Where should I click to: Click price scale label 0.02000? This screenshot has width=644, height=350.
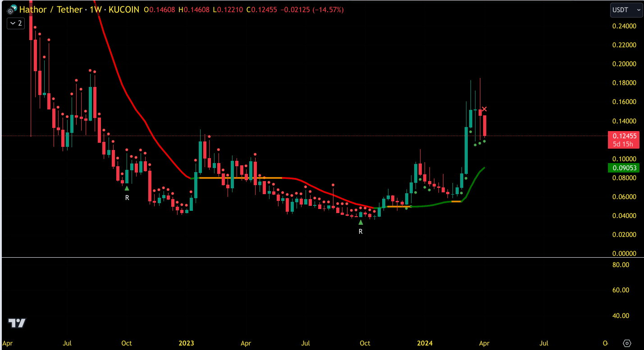624,235
